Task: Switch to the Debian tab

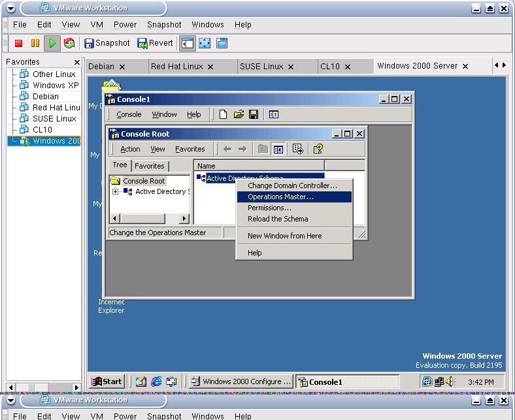Action: pyautogui.click(x=101, y=67)
